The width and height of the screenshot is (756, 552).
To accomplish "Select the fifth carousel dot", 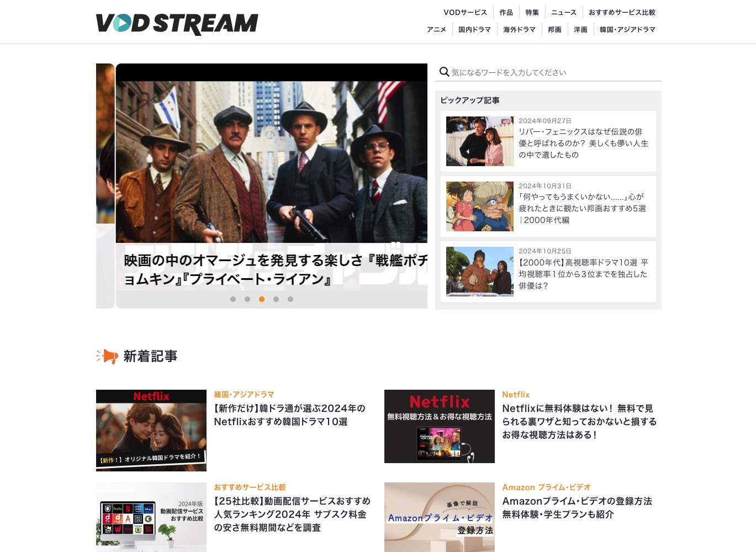I will pos(290,299).
